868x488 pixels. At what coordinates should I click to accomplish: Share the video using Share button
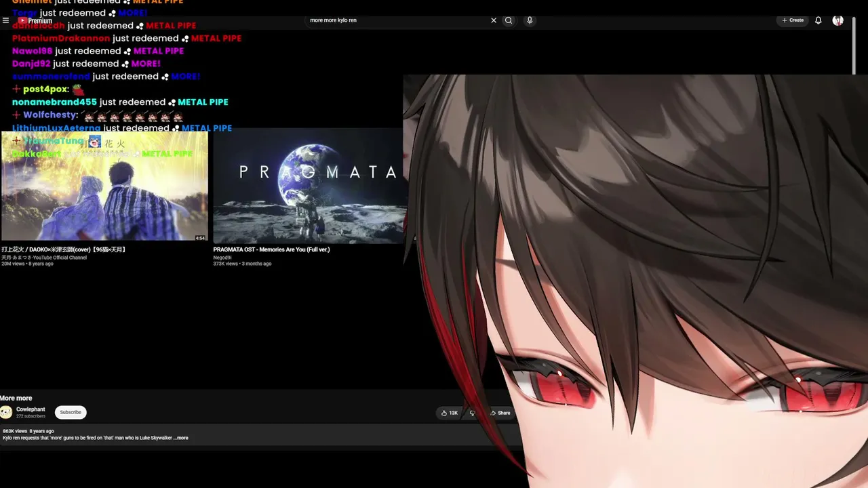tap(500, 413)
